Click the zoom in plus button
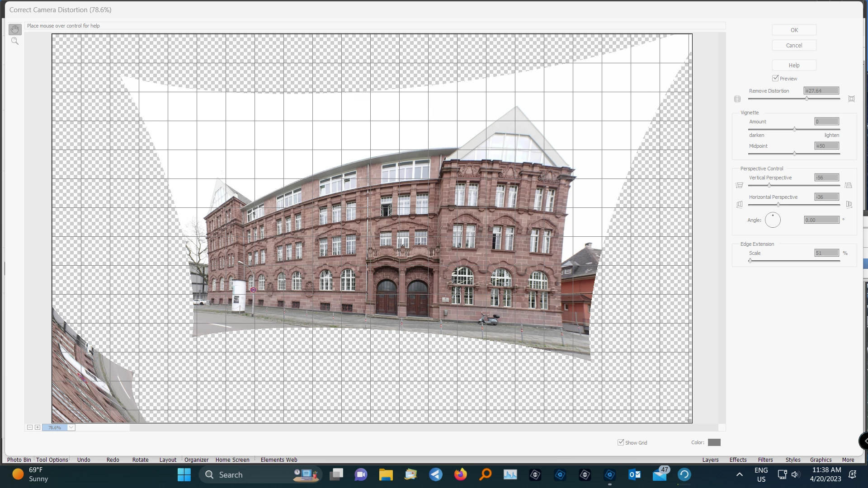Screen dimensions: 868x488 [x=38, y=427]
